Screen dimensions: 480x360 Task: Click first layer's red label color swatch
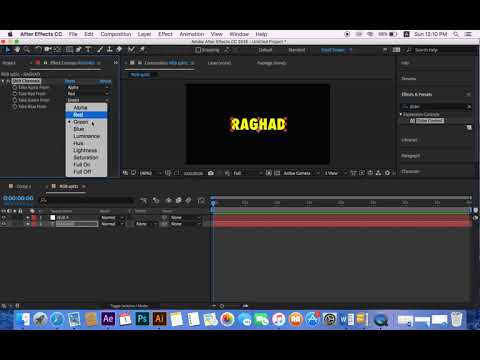pos(34,218)
